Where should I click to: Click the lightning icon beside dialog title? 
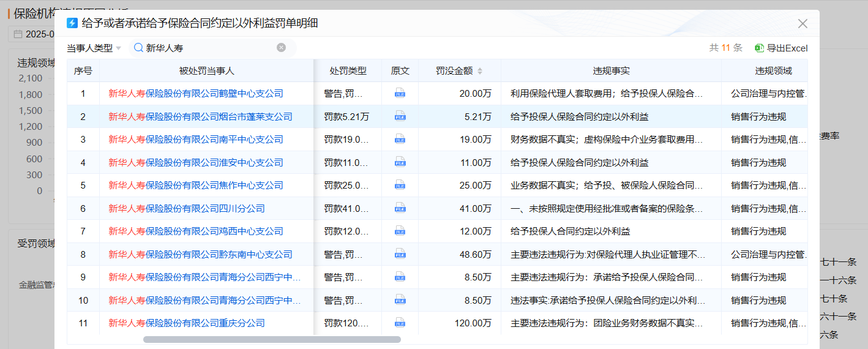[72, 23]
